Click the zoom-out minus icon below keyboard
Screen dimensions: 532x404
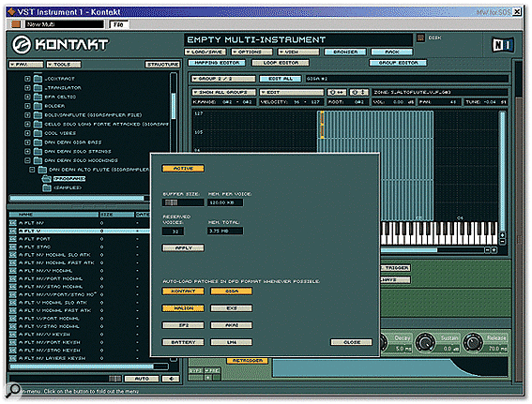[487, 250]
